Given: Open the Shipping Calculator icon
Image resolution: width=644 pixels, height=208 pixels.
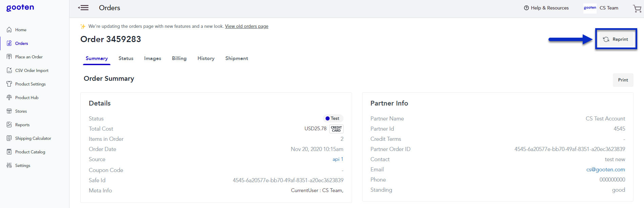Looking at the screenshot, I should click(x=9, y=138).
